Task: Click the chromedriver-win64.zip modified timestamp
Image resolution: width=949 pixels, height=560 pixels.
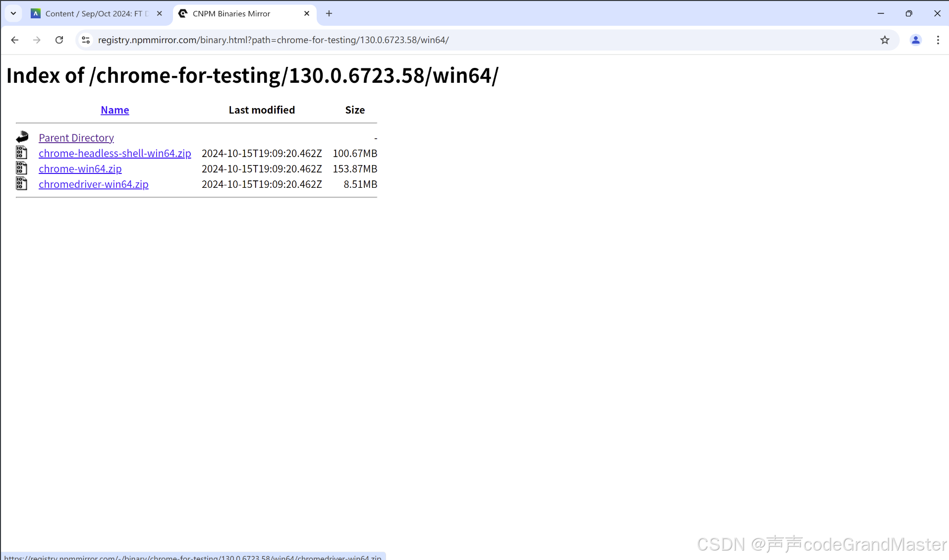Action: (x=262, y=184)
